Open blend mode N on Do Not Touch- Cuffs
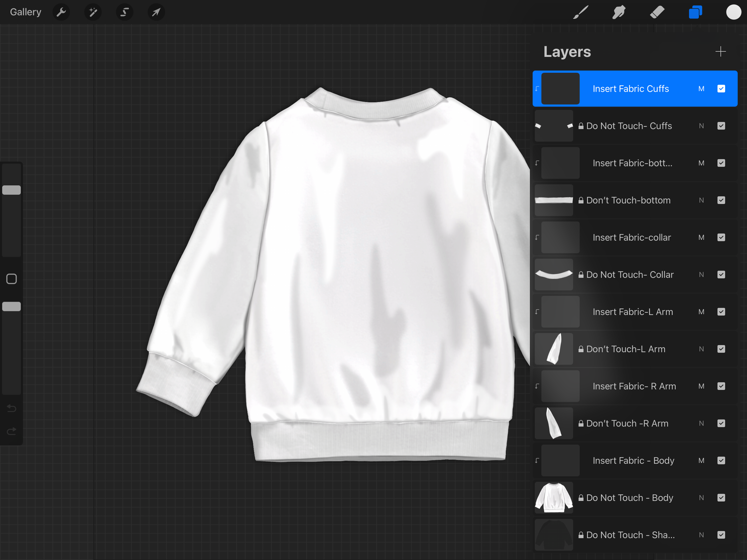 (x=701, y=126)
